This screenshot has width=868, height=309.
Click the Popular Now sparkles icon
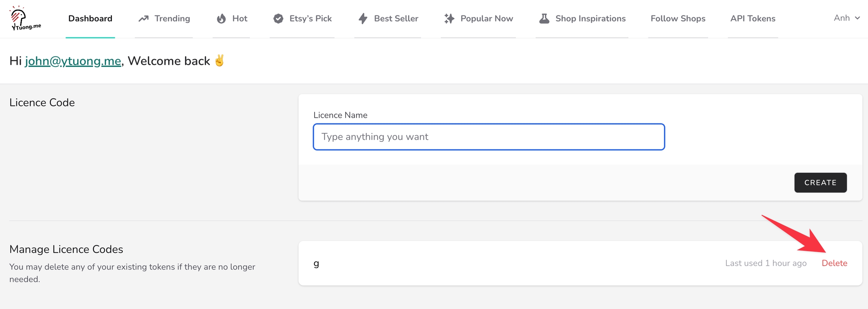pos(449,18)
